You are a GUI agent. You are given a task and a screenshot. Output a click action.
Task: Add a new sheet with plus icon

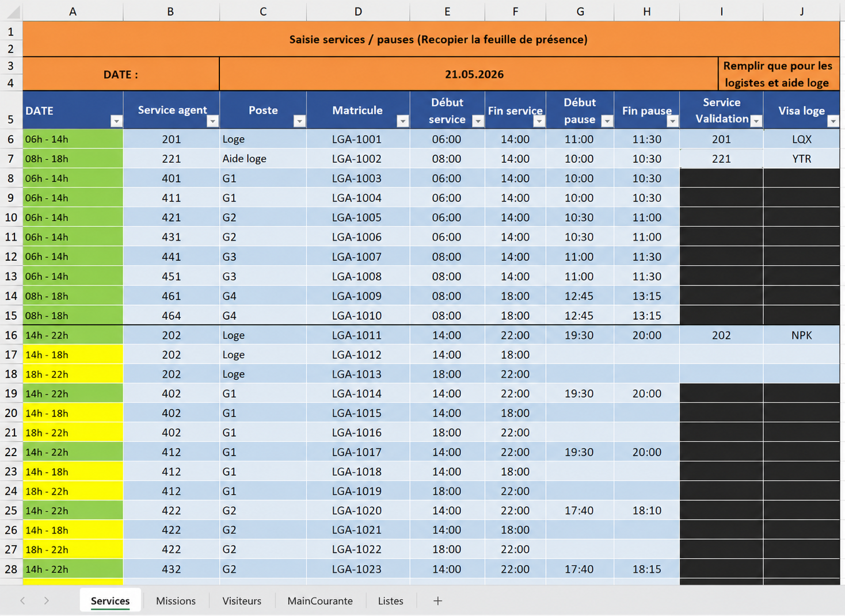[437, 600]
